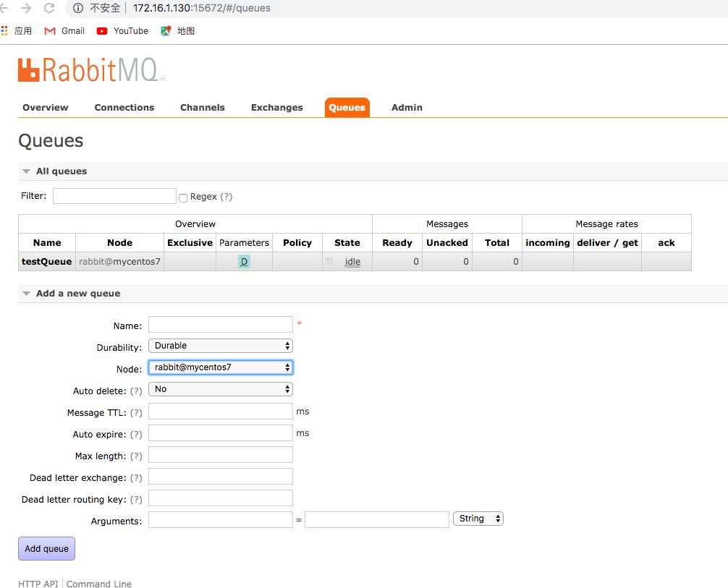728x588 pixels.
Task: Reload the page with refresh icon
Action: [48, 8]
